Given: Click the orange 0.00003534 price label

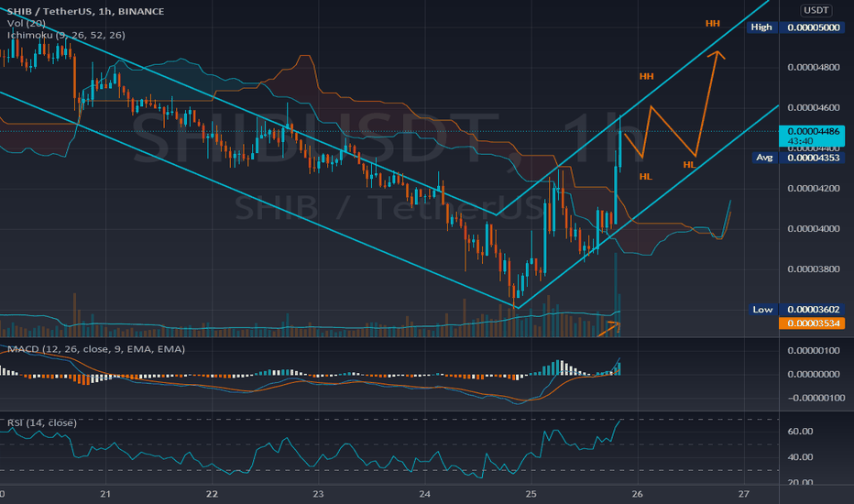Looking at the screenshot, I should [x=812, y=323].
